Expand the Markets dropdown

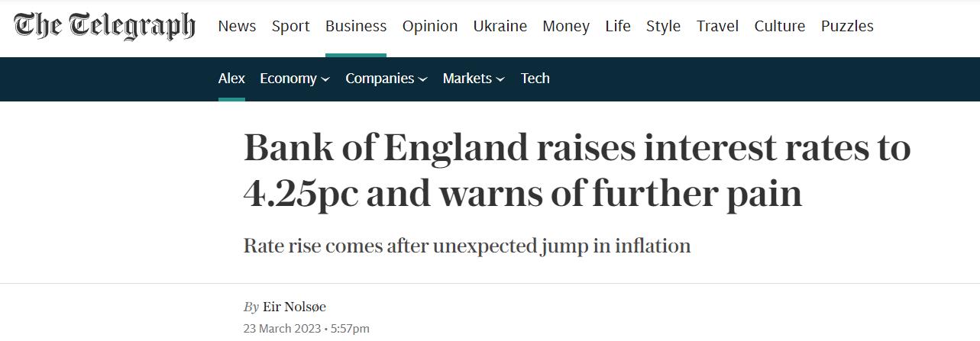pyautogui.click(x=474, y=79)
